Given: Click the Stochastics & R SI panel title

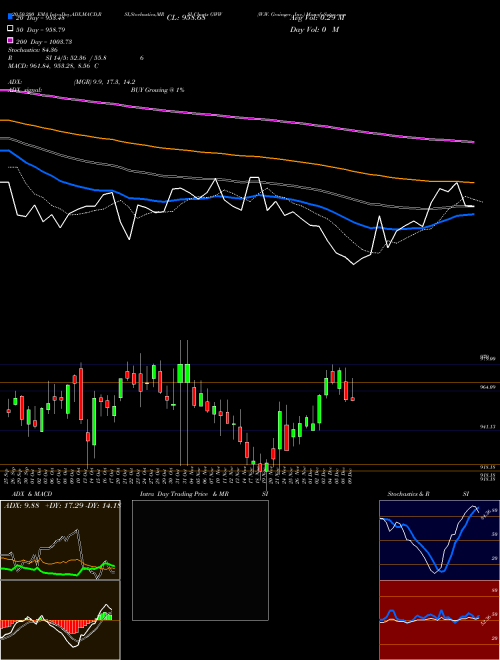Looking at the screenshot, I should pyautogui.click(x=428, y=494).
